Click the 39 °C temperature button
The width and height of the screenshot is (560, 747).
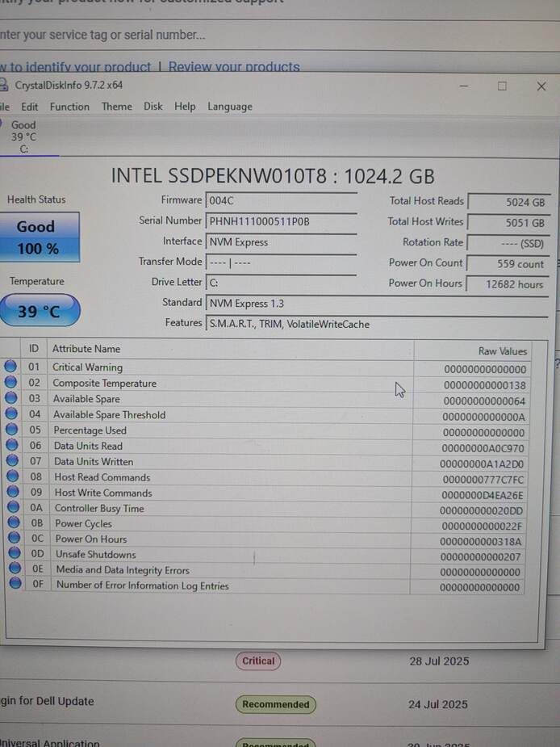coord(39,312)
